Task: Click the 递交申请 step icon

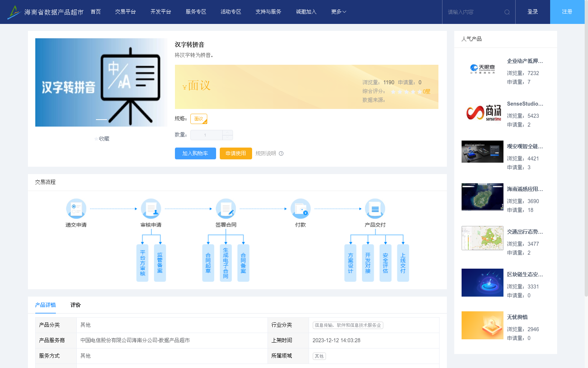Action: point(76,209)
